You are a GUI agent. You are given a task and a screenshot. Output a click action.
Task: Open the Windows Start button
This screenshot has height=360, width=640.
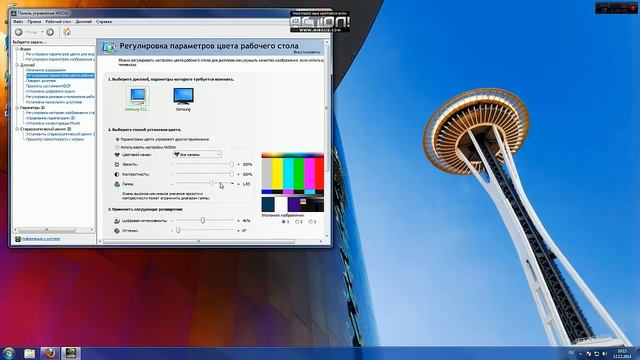coord(9,353)
